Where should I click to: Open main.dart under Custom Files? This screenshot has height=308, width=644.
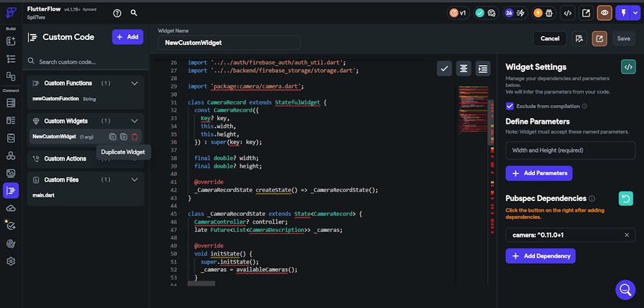(x=45, y=195)
